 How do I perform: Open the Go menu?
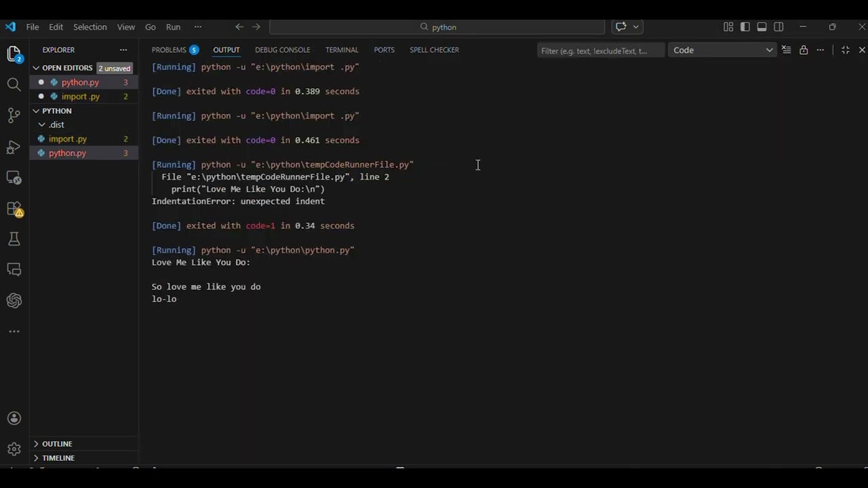pyautogui.click(x=151, y=27)
